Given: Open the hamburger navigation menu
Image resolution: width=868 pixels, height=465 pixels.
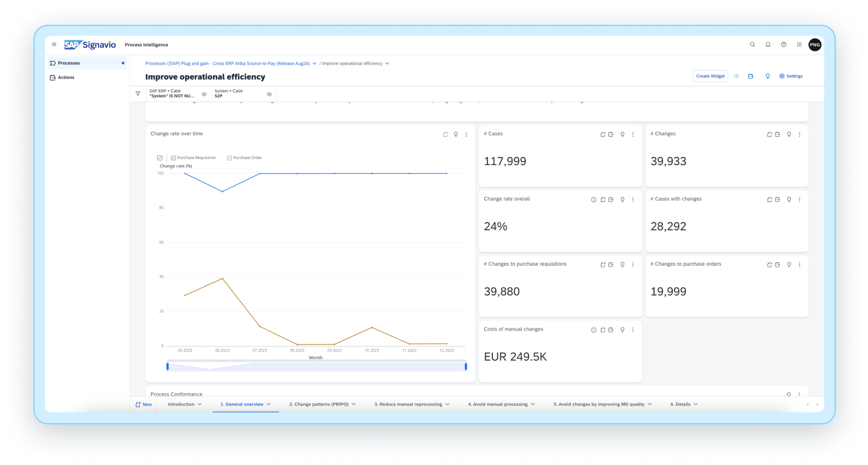Looking at the screenshot, I should [54, 45].
